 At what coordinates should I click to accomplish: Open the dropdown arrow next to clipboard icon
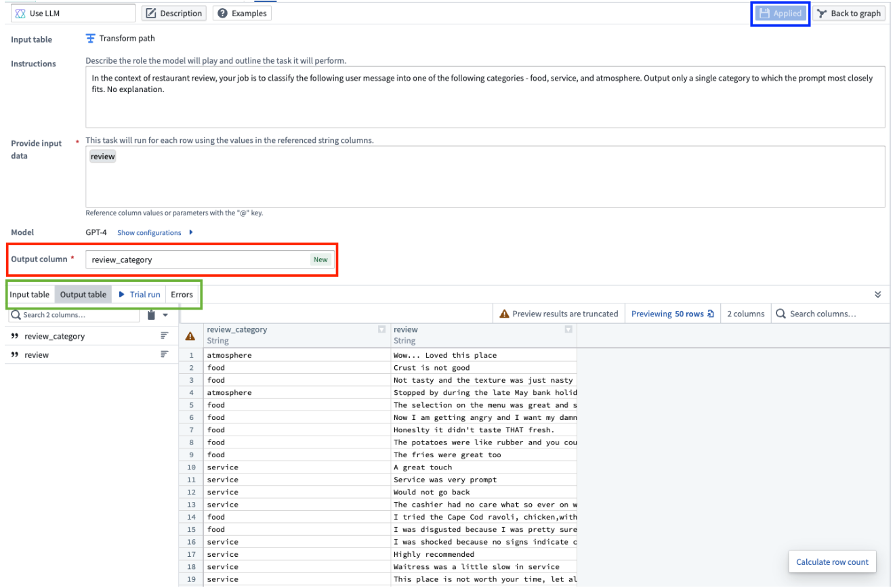point(165,314)
